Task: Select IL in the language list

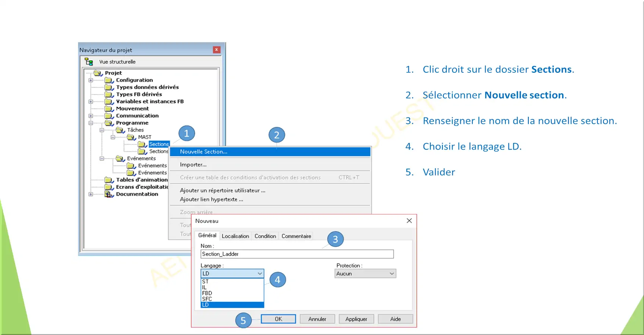Action: click(232, 287)
